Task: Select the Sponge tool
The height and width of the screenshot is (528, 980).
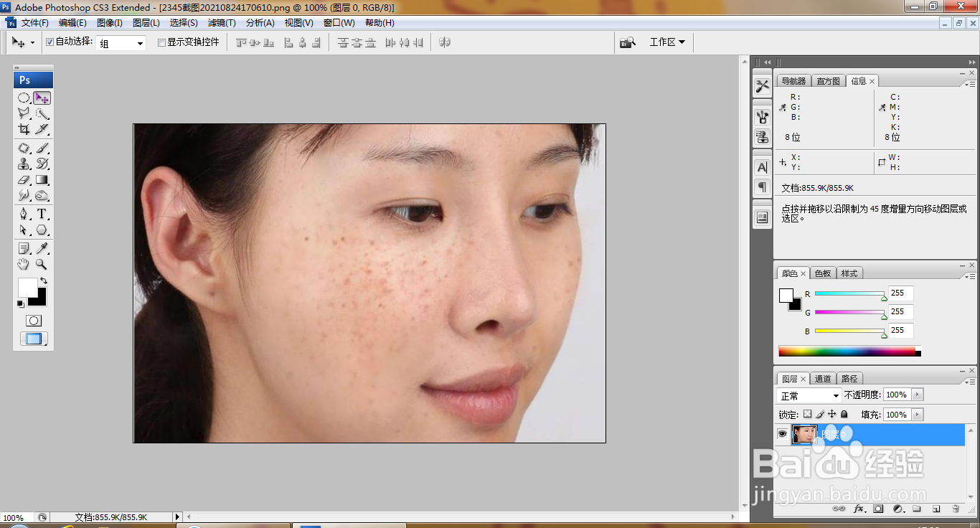Action: point(42,195)
